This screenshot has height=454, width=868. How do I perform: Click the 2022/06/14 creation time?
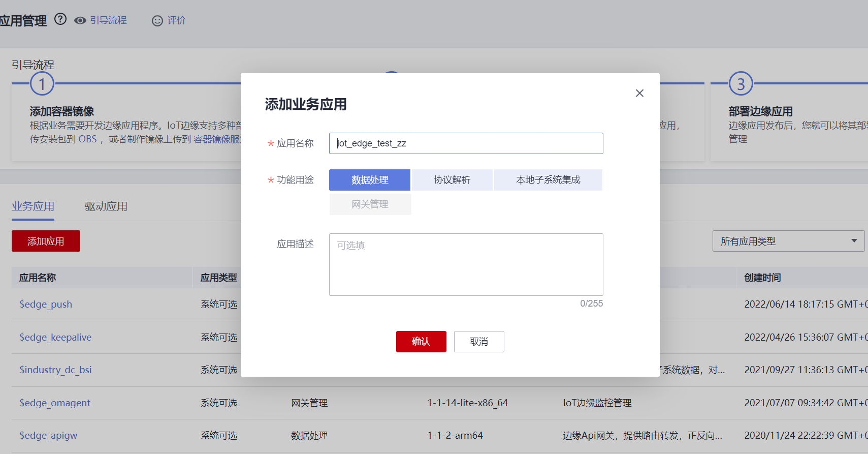coord(806,304)
